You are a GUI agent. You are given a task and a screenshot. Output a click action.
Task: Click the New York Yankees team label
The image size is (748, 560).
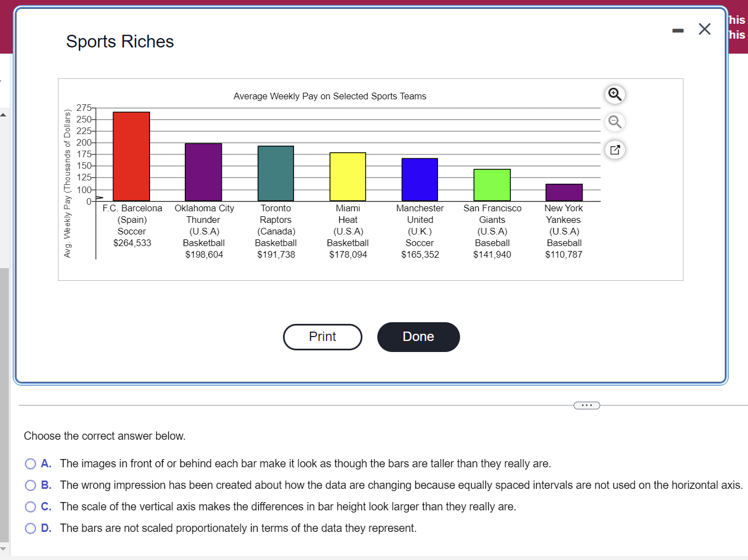click(x=564, y=214)
